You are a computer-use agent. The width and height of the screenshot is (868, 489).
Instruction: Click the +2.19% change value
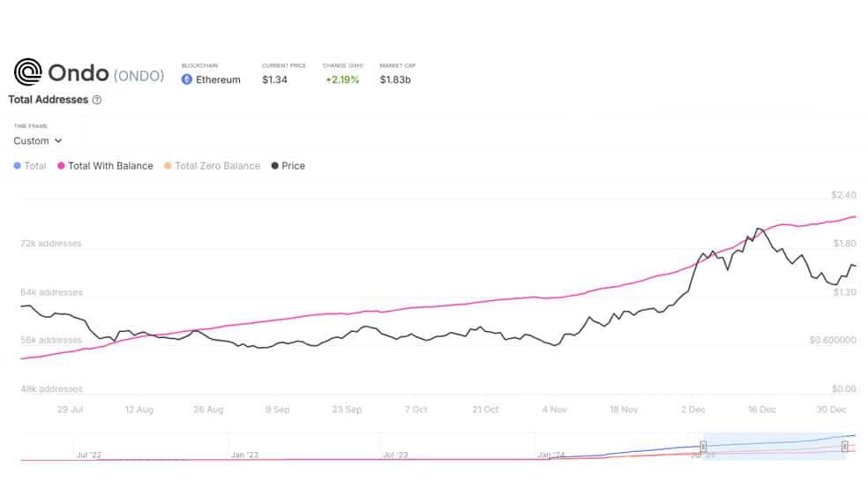(x=342, y=79)
